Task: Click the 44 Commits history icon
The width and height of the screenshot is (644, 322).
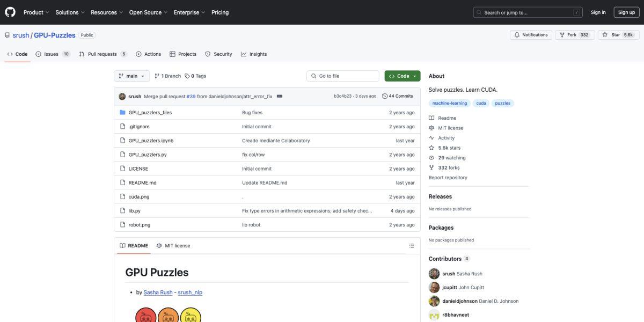Action: (385, 97)
